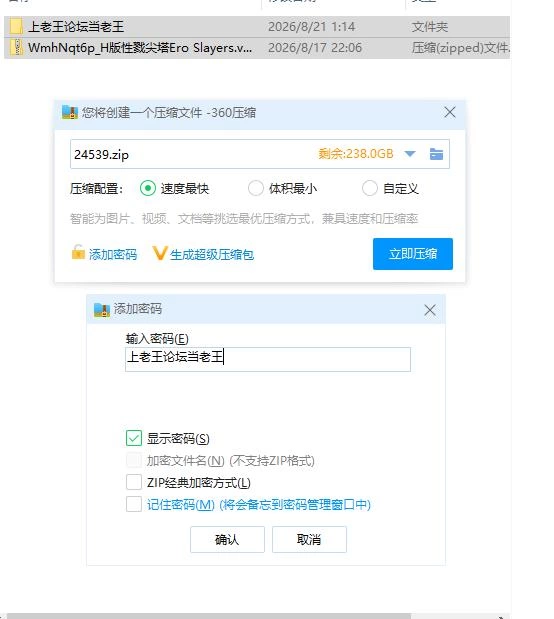Click the 智能为图片、视频 description text
554x619 pixels.
[244, 218]
